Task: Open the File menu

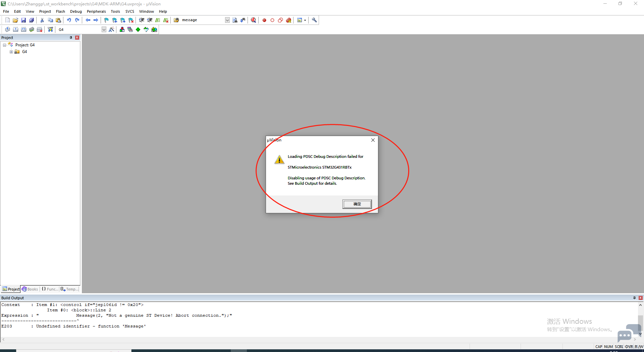Action: click(x=6, y=11)
